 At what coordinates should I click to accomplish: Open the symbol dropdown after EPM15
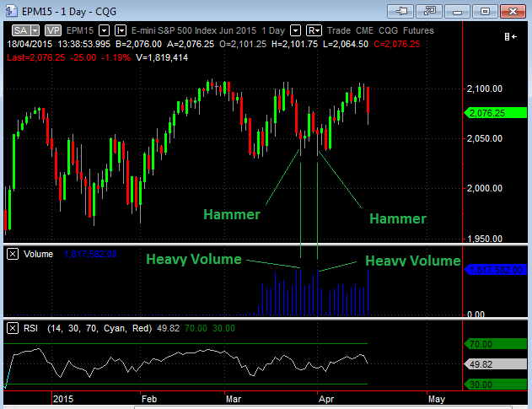coord(104,30)
